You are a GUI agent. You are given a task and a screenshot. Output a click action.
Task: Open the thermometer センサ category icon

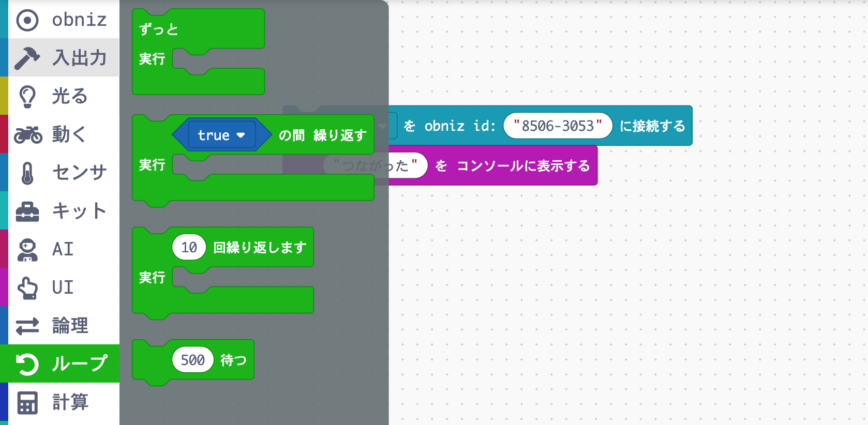(x=27, y=173)
